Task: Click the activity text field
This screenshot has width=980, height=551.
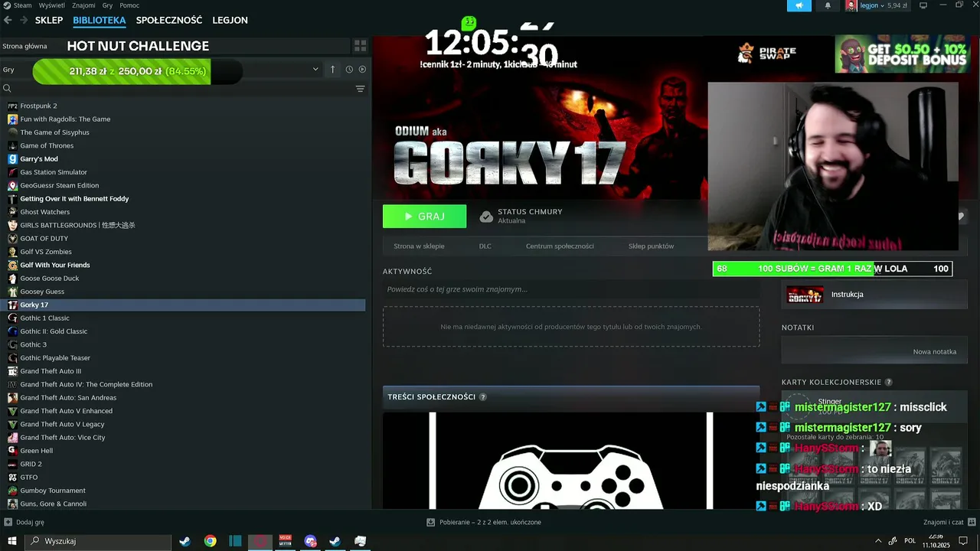Action: 571,289
